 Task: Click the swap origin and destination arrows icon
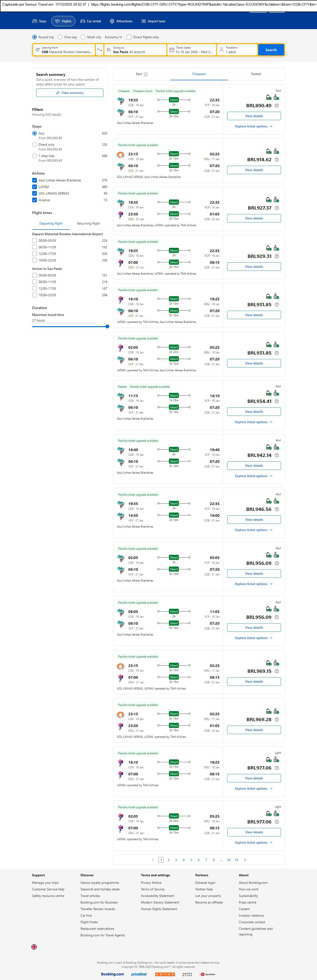(99, 50)
